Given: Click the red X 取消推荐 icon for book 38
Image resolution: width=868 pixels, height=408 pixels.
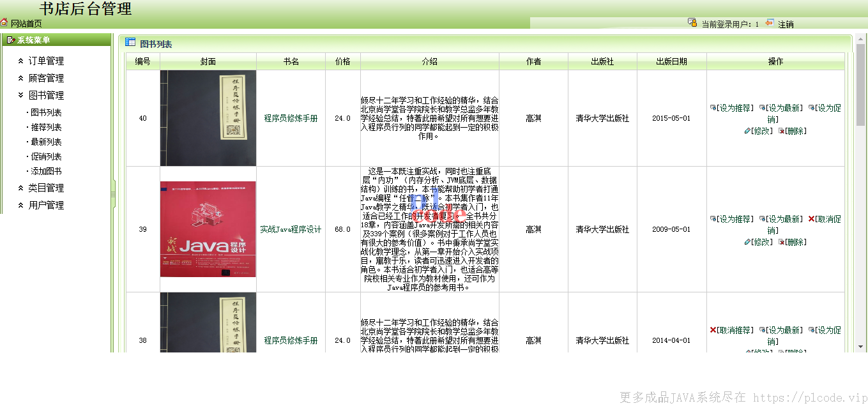Looking at the screenshot, I should (713, 330).
